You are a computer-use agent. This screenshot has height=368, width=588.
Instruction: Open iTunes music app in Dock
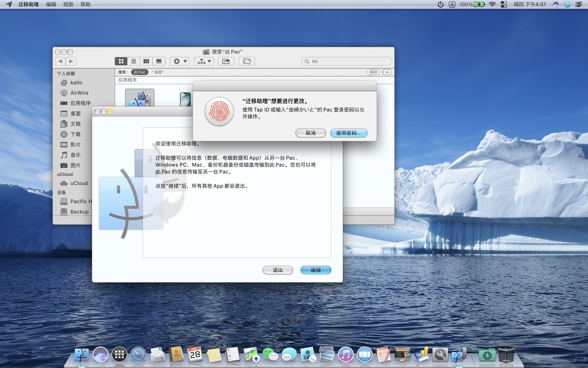346,355
